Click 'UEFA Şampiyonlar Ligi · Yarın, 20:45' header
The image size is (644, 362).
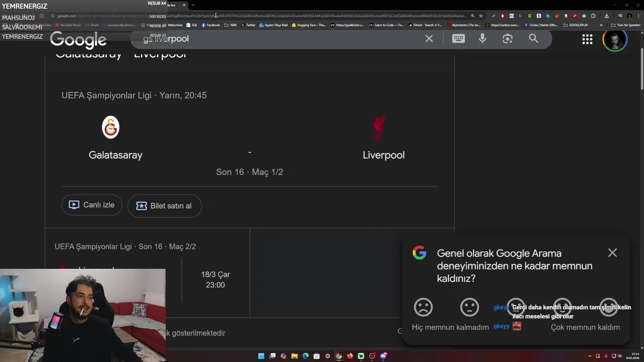tap(134, 95)
